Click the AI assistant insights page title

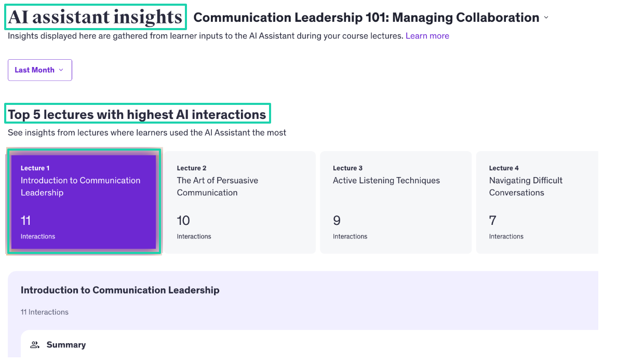[x=95, y=17]
